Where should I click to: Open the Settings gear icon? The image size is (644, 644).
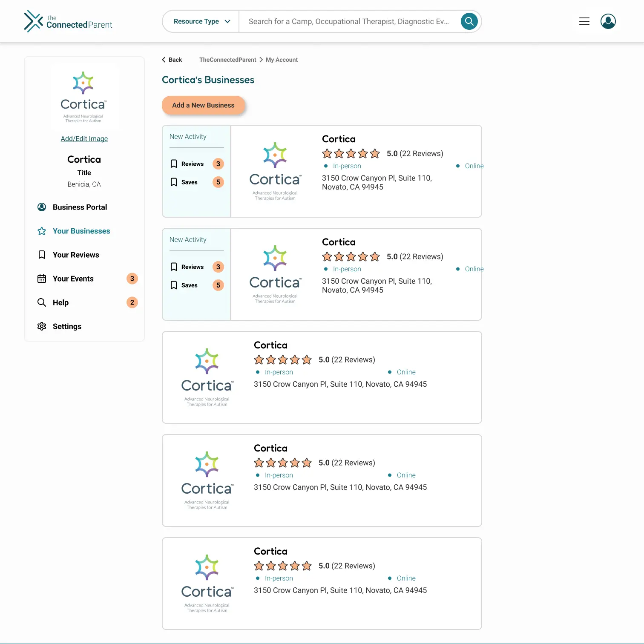(41, 326)
